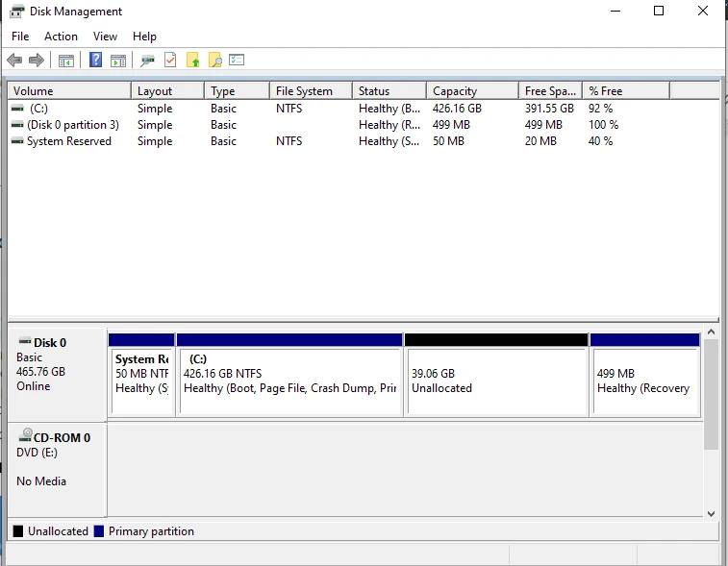Click the yellow folder with green arrow icon

pos(192,60)
